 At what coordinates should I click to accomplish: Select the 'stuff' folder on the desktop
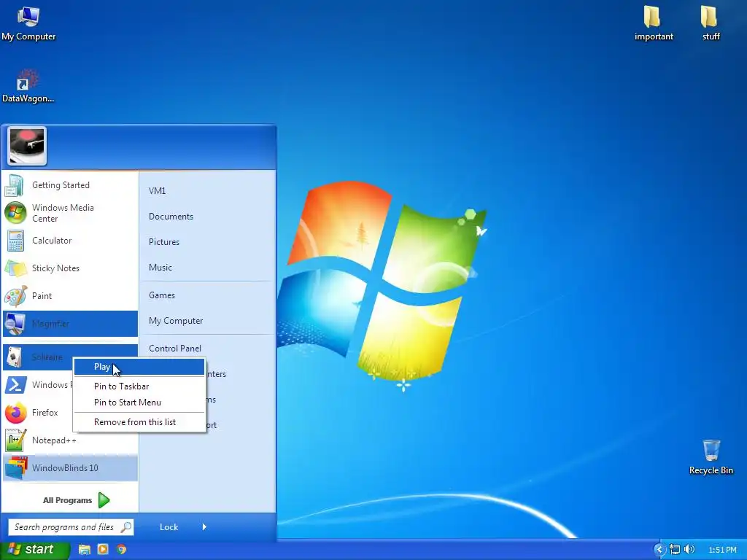point(711,24)
